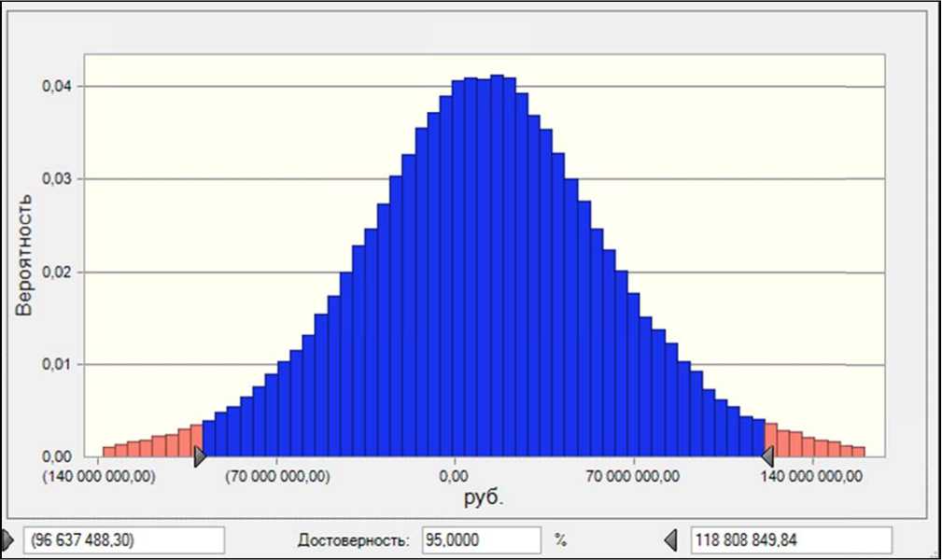Screen dimensions: 942x560
Task: Click the 0,02 probability axis label
Action: click(56, 273)
